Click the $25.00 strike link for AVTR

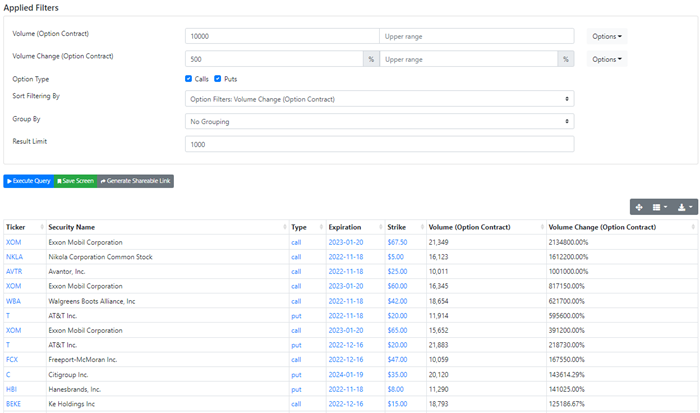(x=397, y=271)
